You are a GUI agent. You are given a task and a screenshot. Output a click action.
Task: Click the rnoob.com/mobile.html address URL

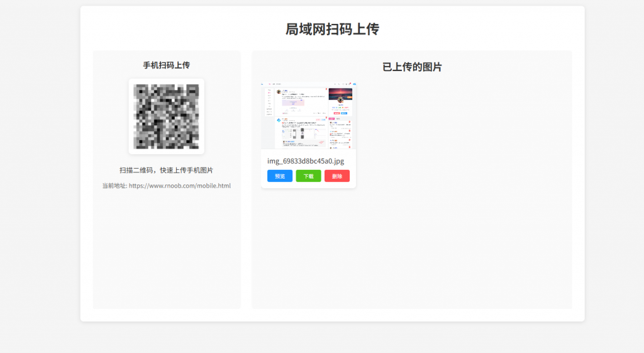(x=180, y=186)
